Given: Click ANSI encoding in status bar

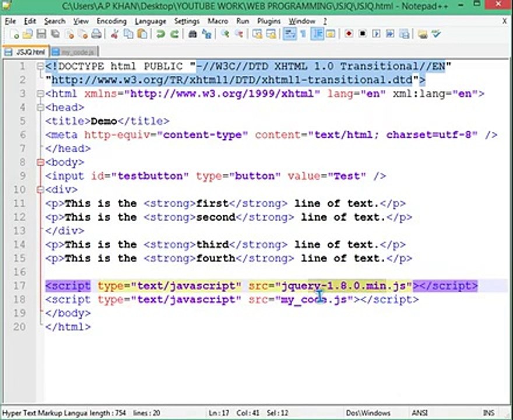Looking at the screenshot, I should tap(419, 413).
